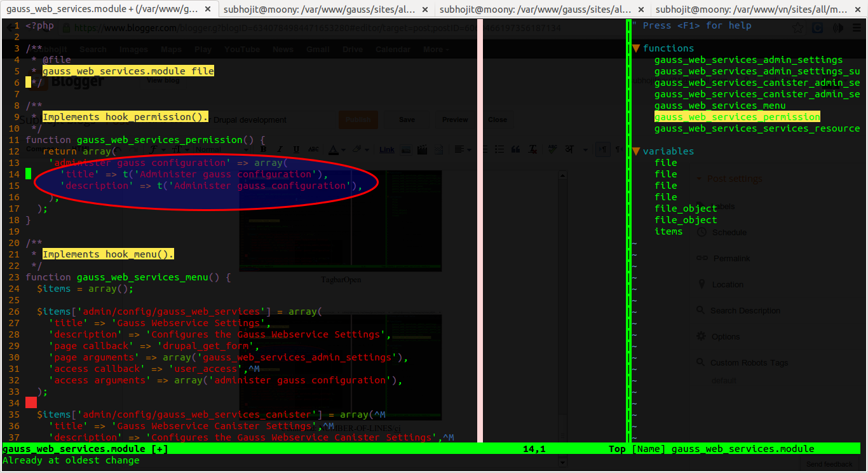Viewport: 868px width, 473px height.
Task: Click Publish button in Blogger behind
Action: coord(358,120)
